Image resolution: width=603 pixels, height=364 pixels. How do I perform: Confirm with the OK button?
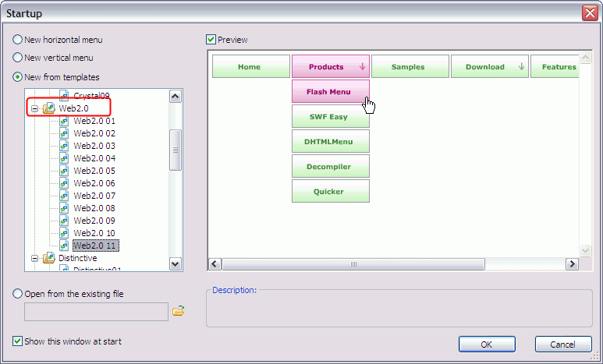pyautogui.click(x=487, y=345)
